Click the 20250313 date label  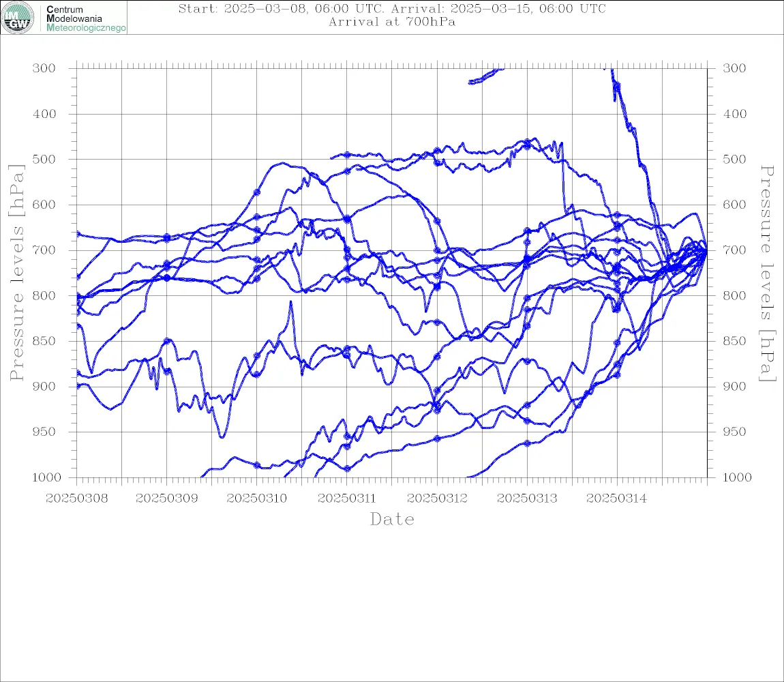[527, 499]
